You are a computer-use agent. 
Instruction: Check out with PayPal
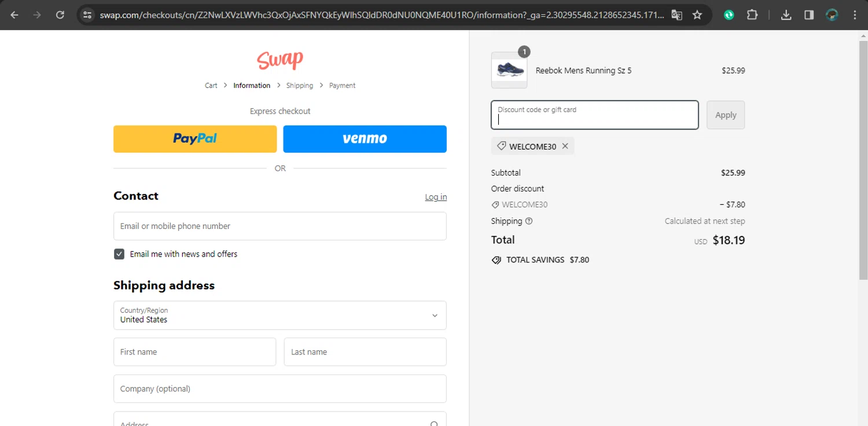(x=195, y=139)
